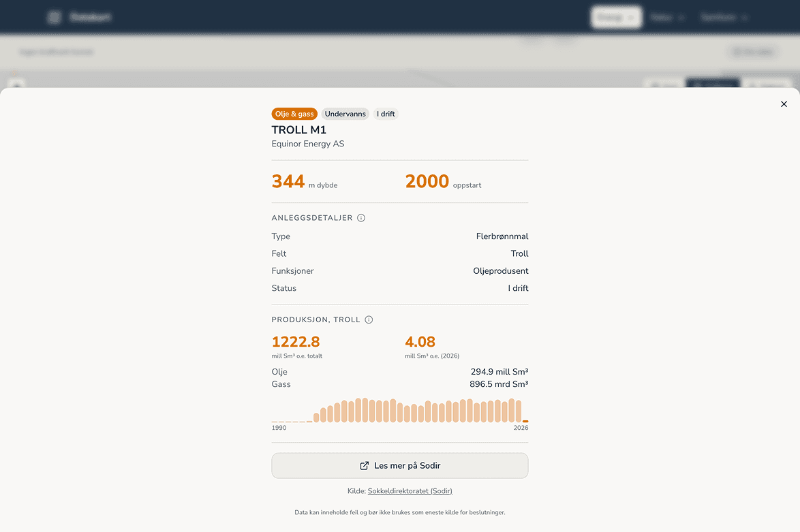Select the I drift tag under header

386,114
